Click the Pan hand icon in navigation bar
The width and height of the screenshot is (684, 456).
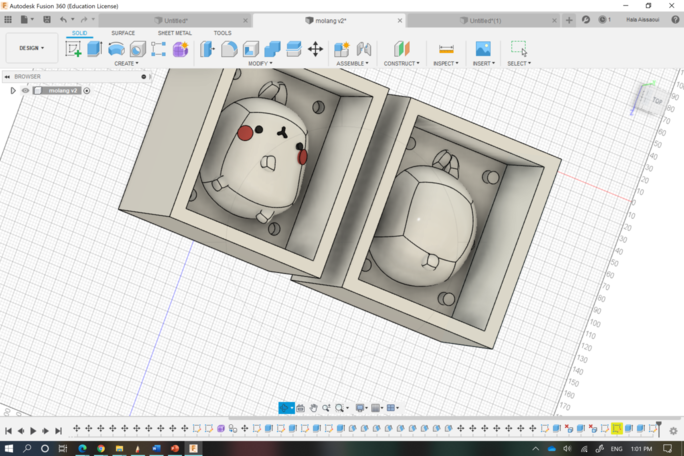pos(313,408)
